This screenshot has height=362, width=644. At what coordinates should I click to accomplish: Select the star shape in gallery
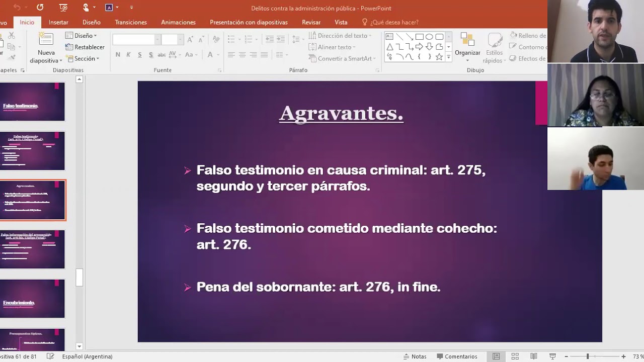click(439, 57)
